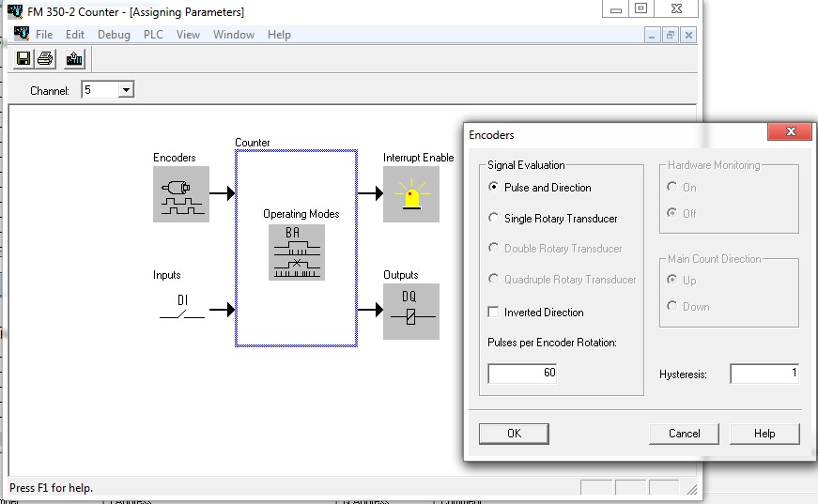Click Pulses per Encoder Rotation field

[522, 374]
